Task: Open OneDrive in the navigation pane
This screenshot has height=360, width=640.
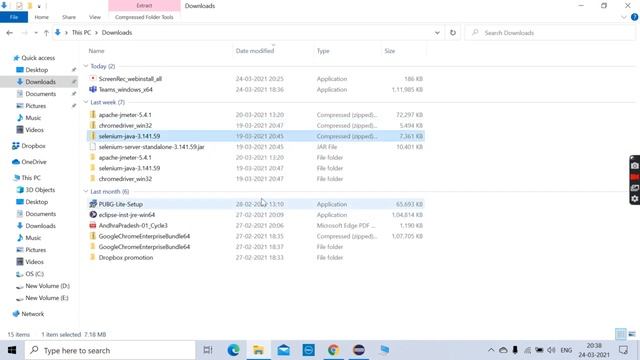Action: (x=34, y=162)
